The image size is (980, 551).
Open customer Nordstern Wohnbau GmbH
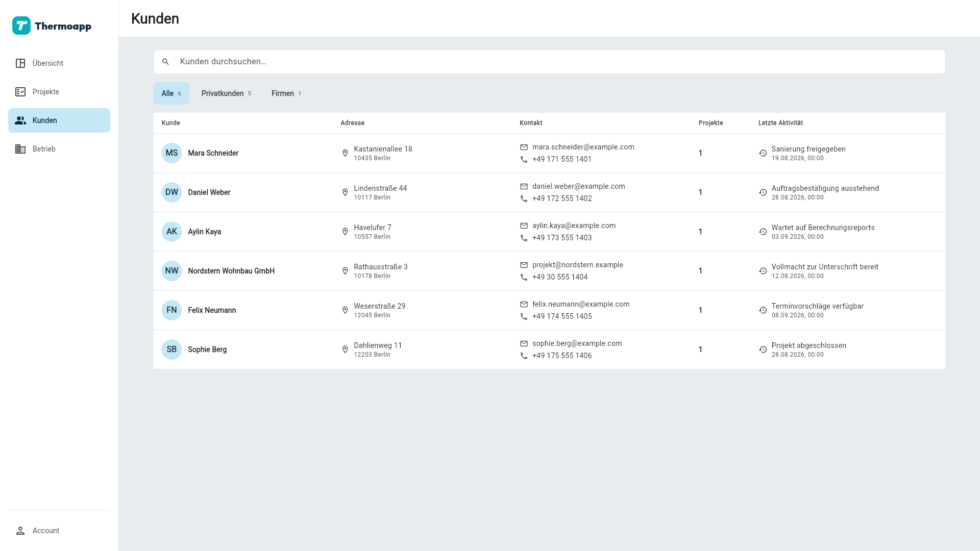[231, 271]
